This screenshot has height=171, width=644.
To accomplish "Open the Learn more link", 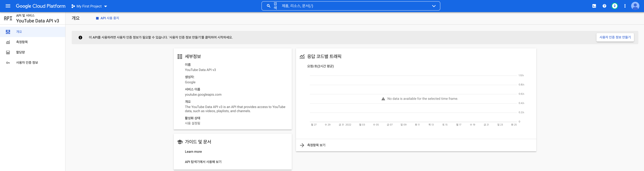I will tap(193, 152).
